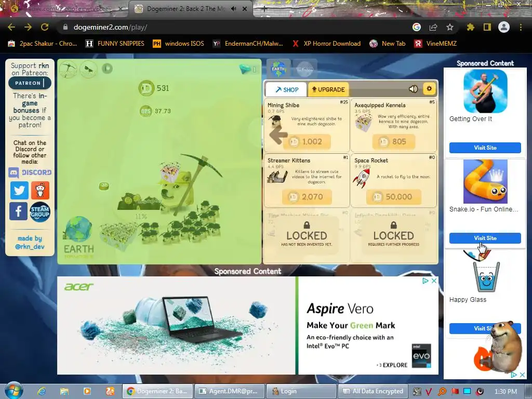The width and height of the screenshot is (532, 399).
Task: Switch to the UPGRADE tab
Action: click(328, 89)
